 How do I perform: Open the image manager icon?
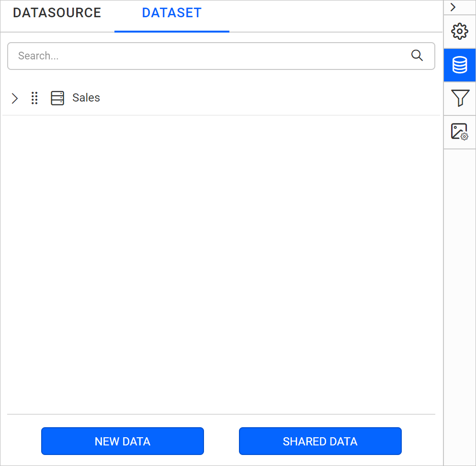click(460, 132)
